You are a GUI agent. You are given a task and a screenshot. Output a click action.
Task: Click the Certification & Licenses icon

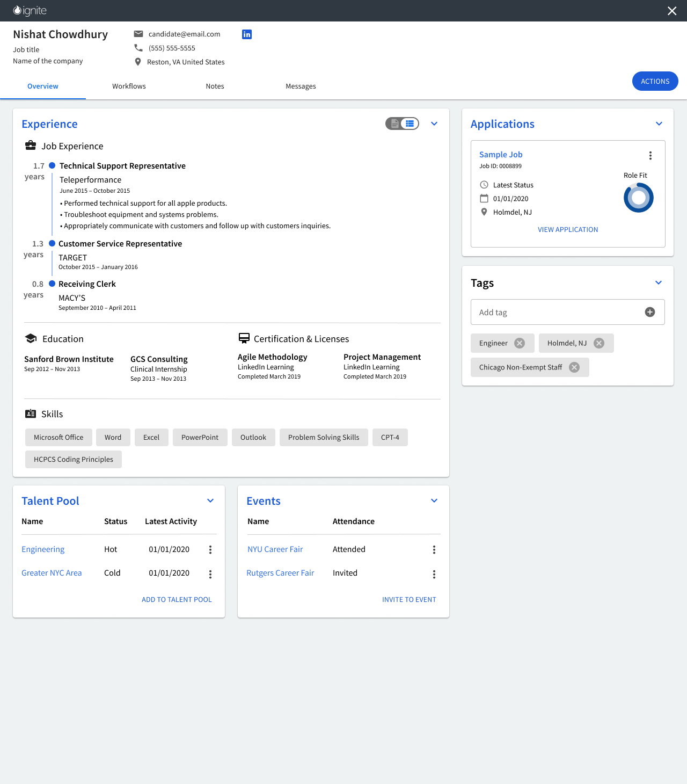click(244, 338)
